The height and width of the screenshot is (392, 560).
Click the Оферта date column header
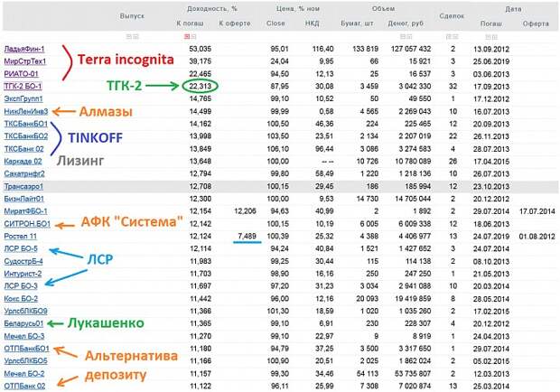(536, 23)
